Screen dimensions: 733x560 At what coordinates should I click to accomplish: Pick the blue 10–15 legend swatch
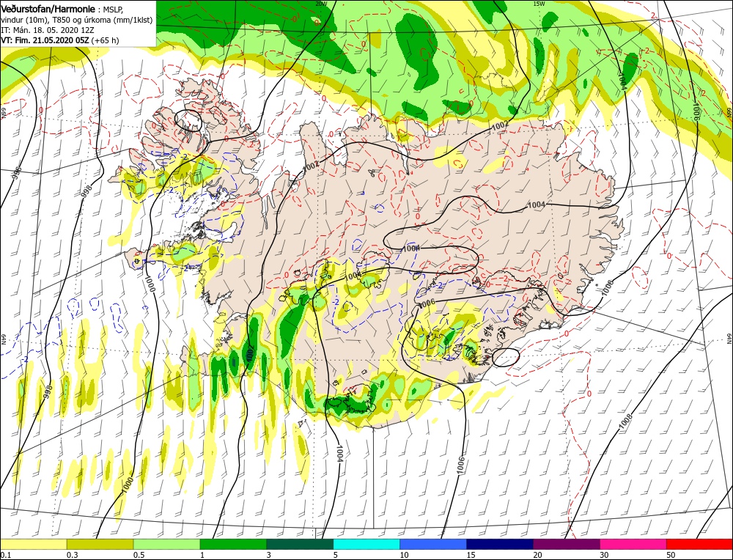[x=433, y=544]
